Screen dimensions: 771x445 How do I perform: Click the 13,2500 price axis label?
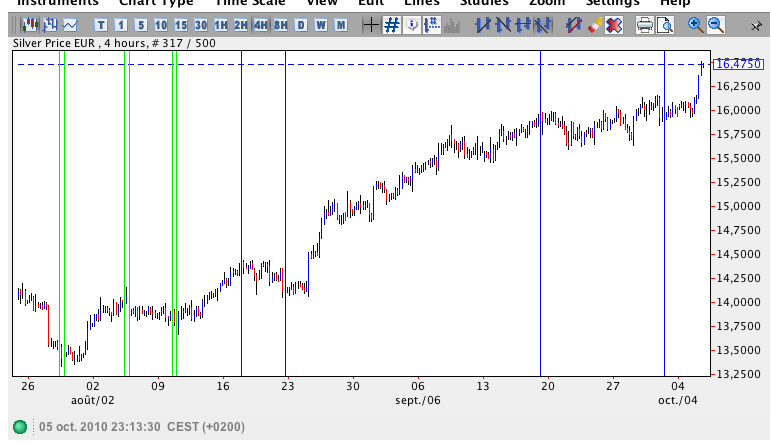739,374
